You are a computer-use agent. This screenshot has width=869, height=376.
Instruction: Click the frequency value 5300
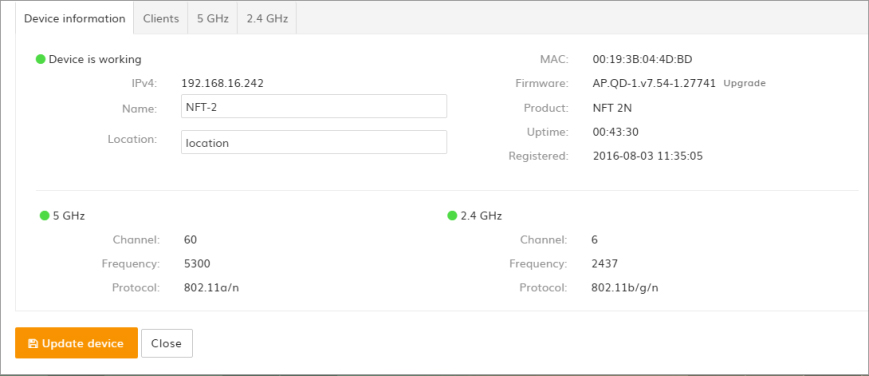point(197,263)
